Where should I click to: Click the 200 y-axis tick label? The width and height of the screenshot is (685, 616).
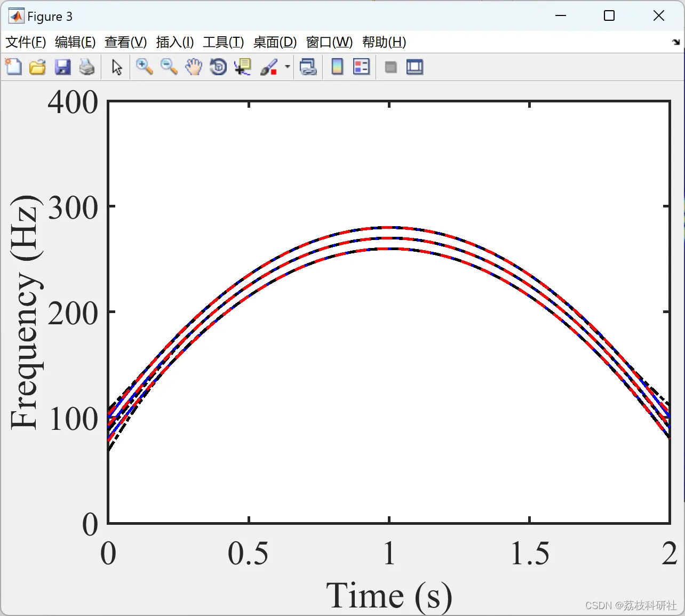(x=73, y=313)
